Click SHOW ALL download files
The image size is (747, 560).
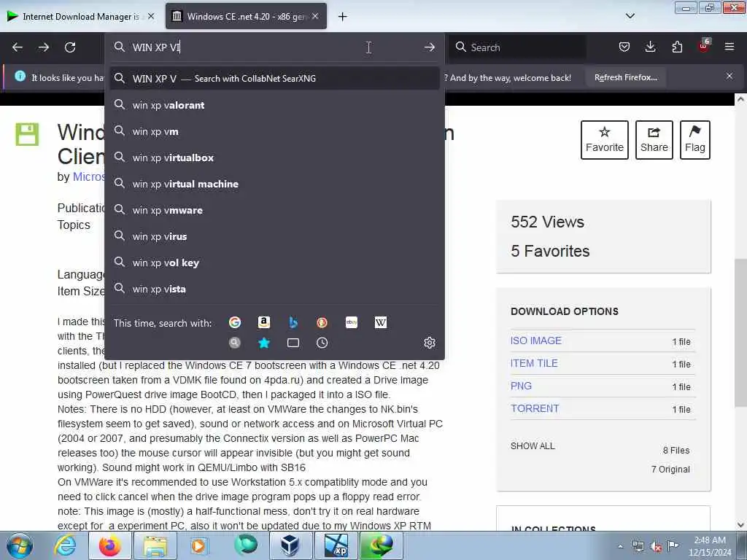[x=533, y=446]
